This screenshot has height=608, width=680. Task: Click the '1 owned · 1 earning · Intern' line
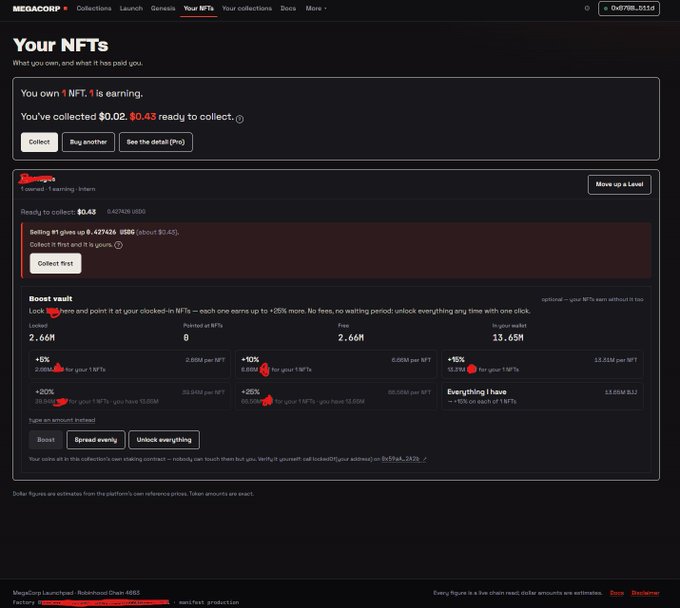[58, 189]
